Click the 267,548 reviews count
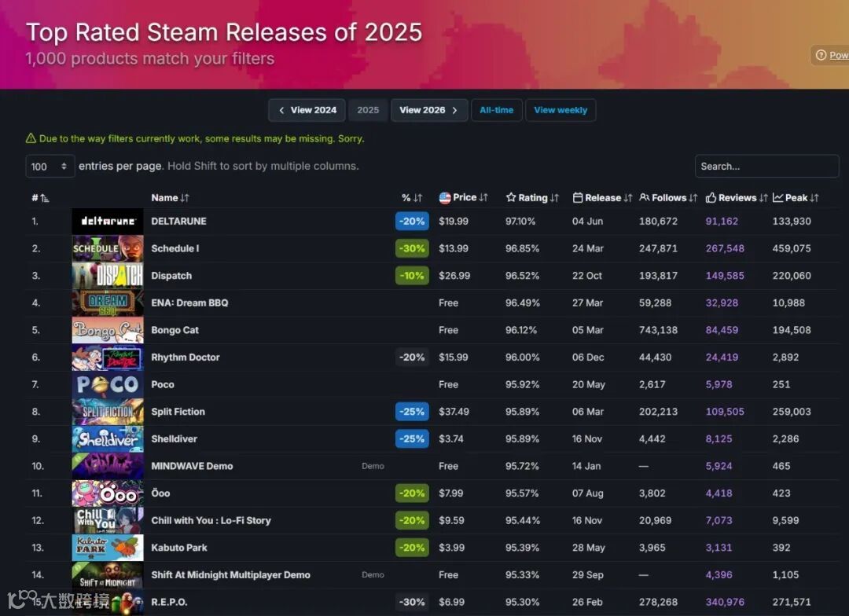 tap(725, 248)
